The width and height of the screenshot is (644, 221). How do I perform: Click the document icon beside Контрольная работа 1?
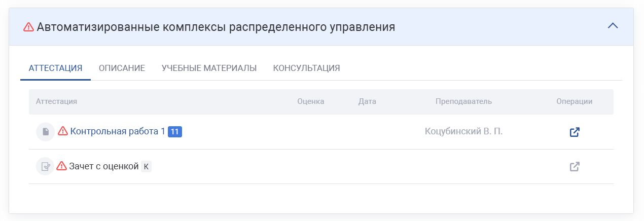pos(45,132)
